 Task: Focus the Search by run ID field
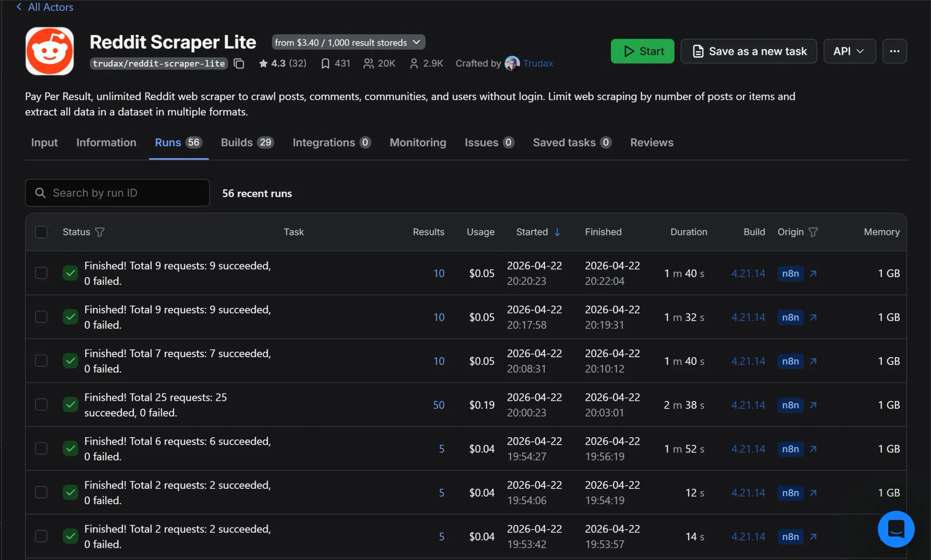point(117,193)
